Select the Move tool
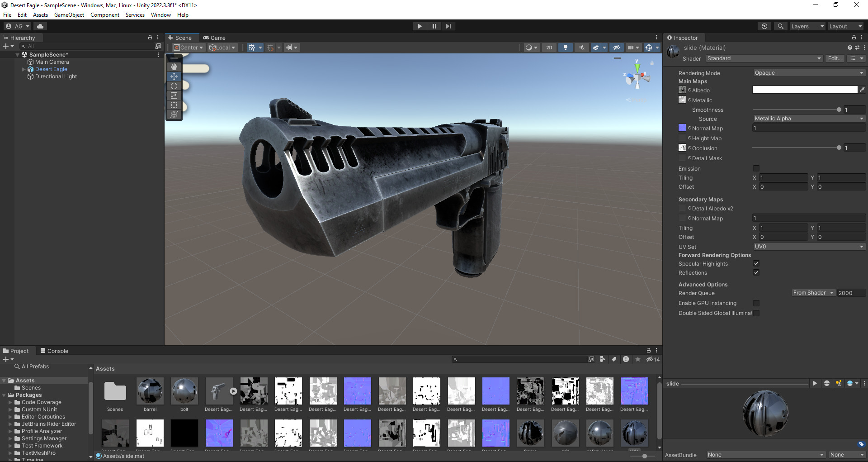This screenshot has width=868, height=462. point(174,76)
